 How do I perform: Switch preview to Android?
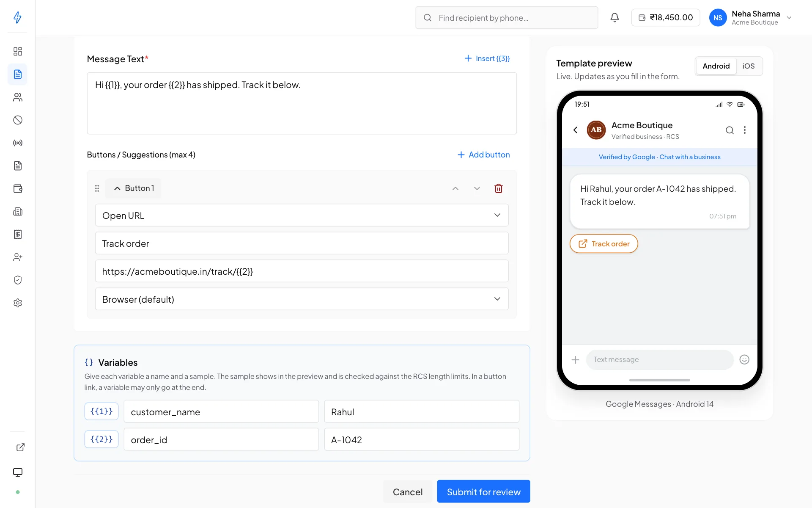click(x=716, y=66)
